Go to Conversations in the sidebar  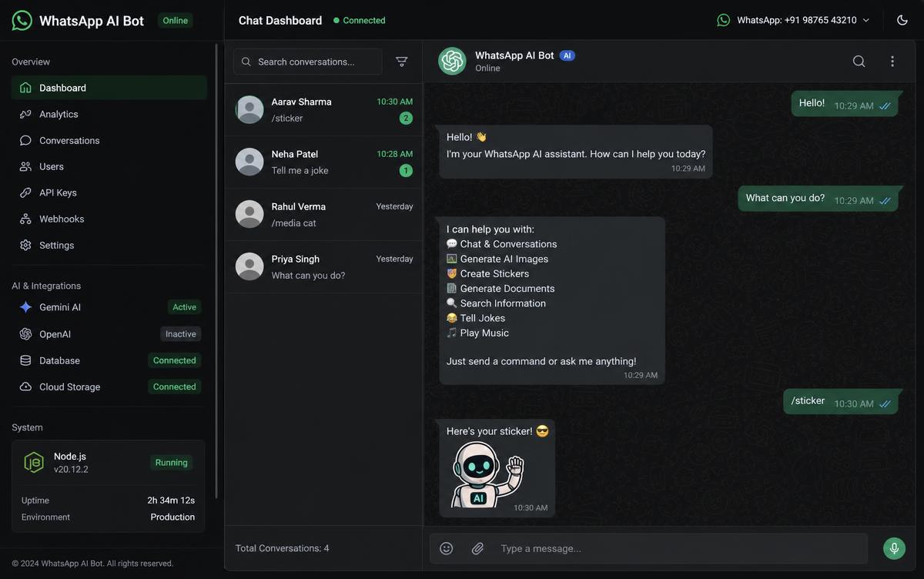coord(109,140)
